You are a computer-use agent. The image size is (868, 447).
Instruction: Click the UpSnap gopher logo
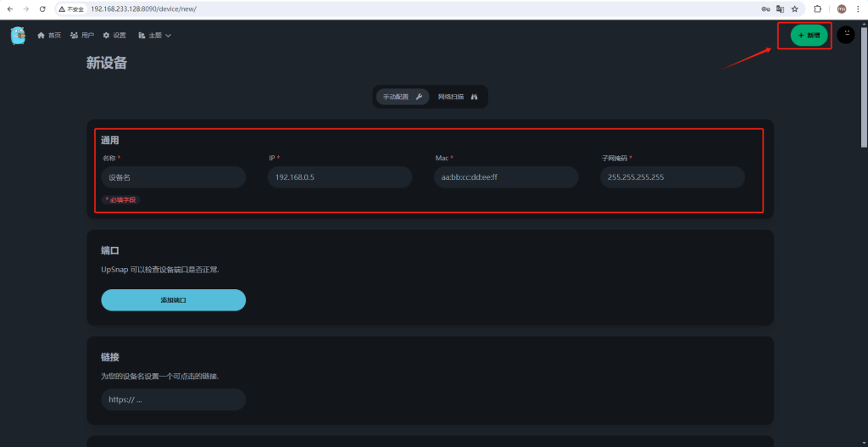18,36
